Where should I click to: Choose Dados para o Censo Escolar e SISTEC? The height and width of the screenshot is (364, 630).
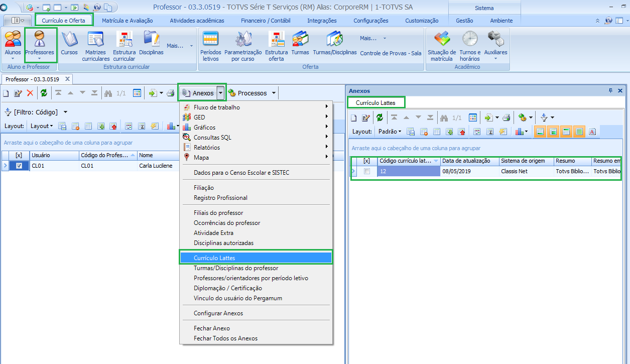pyautogui.click(x=256, y=172)
